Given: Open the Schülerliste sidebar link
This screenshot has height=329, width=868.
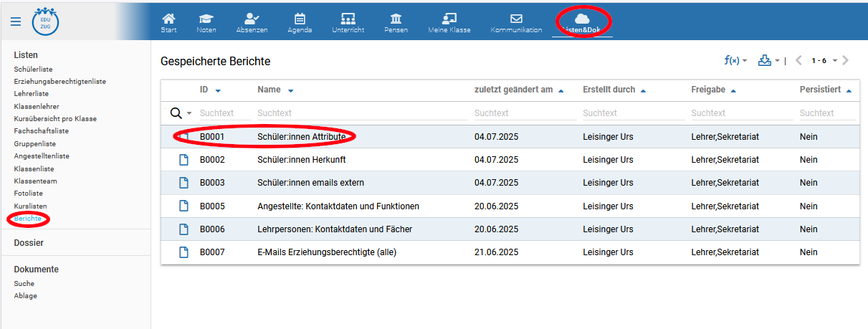Looking at the screenshot, I should click(33, 70).
